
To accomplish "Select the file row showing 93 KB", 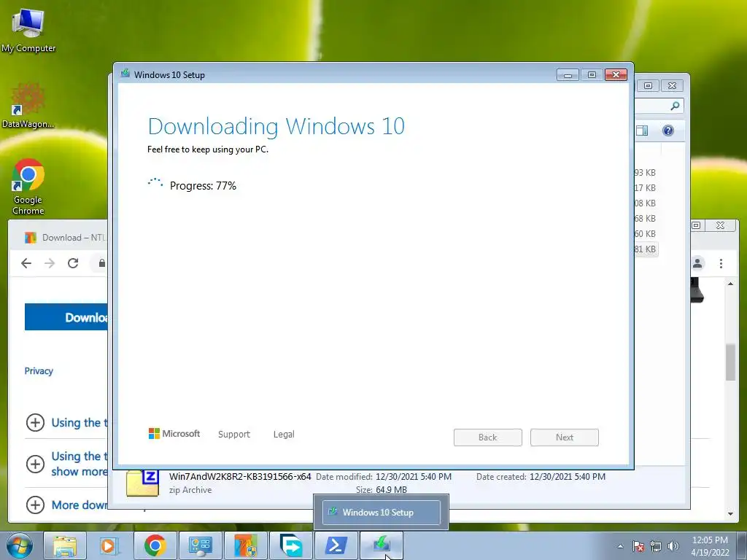I will pyautogui.click(x=645, y=172).
